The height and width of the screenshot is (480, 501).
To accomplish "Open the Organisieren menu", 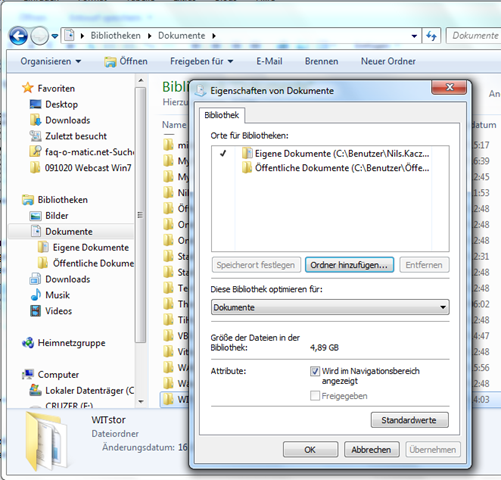I will (x=51, y=61).
